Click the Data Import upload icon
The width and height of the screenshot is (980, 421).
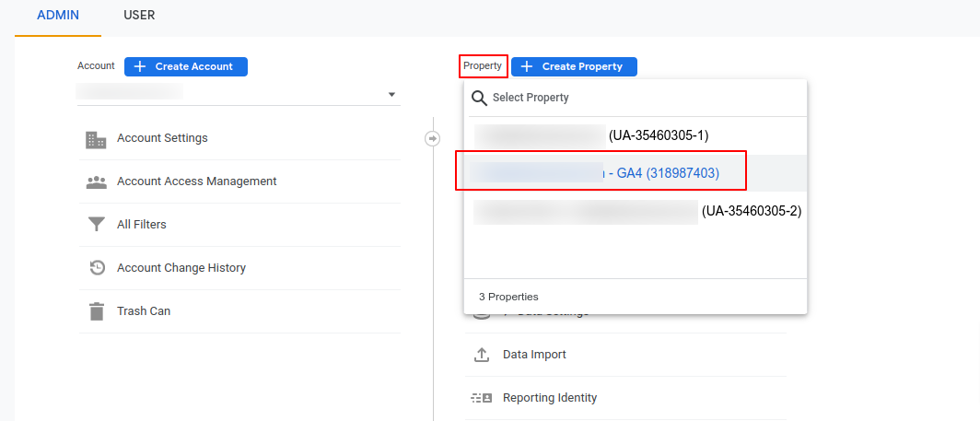481,355
